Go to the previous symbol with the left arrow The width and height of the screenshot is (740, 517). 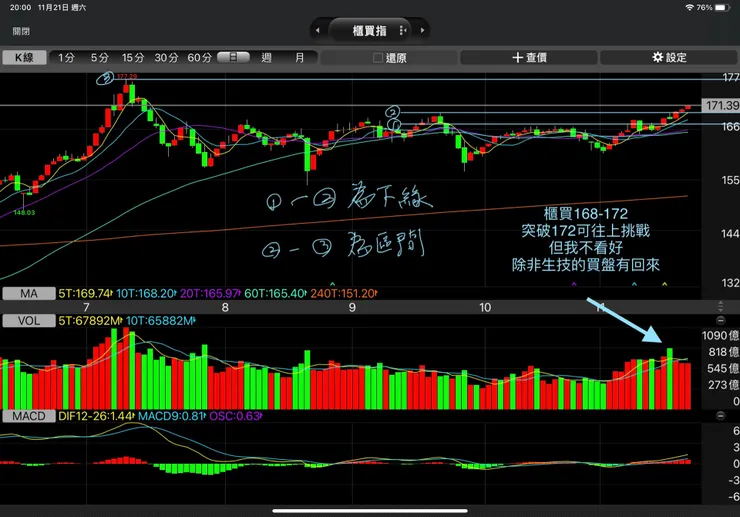click(318, 30)
